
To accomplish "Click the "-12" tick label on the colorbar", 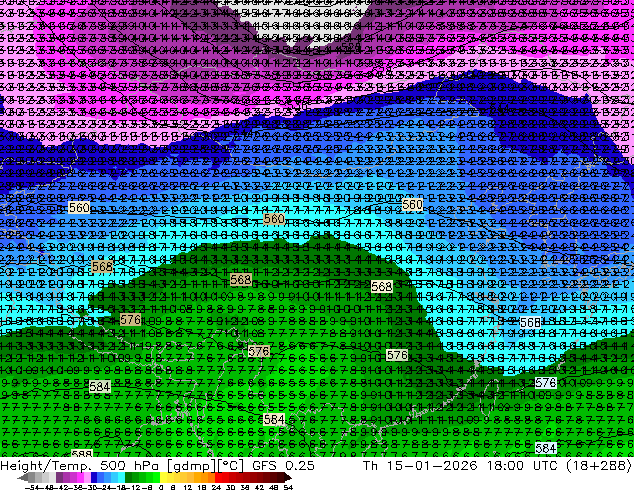I will click(x=133, y=487).
